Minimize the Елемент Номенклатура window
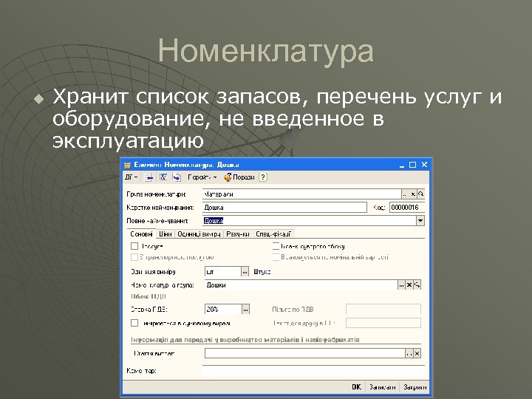 [402, 166]
